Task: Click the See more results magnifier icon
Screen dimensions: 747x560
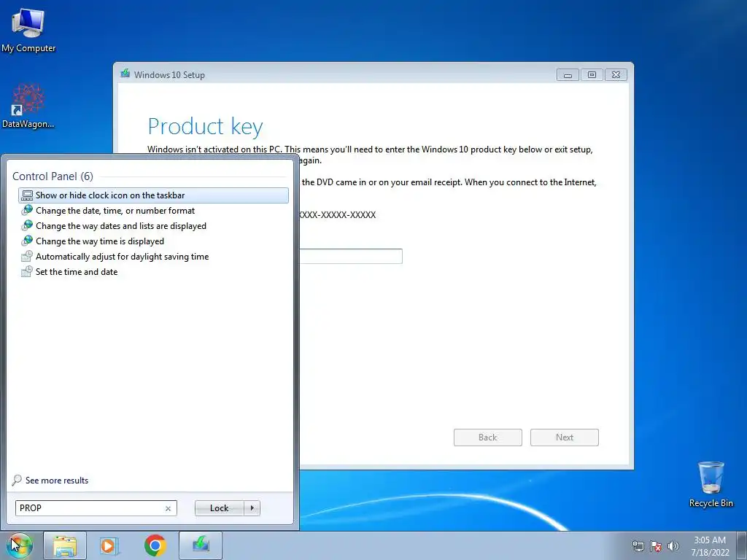Action: [x=17, y=480]
